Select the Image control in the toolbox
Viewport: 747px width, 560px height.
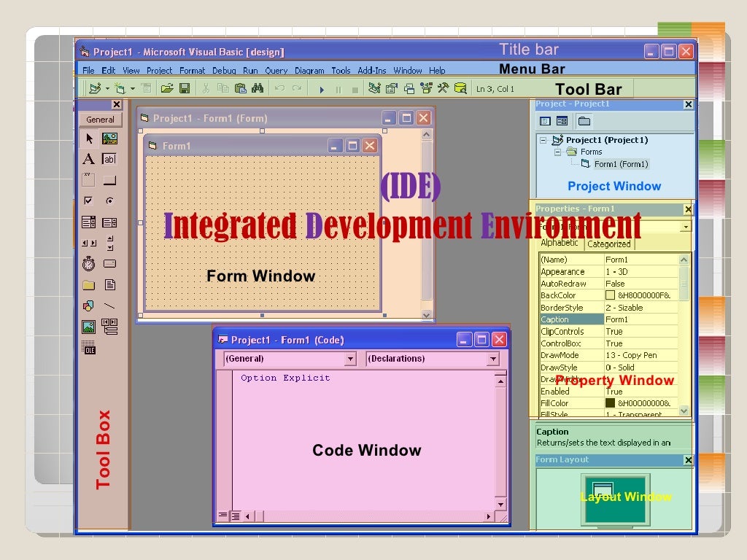88,327
